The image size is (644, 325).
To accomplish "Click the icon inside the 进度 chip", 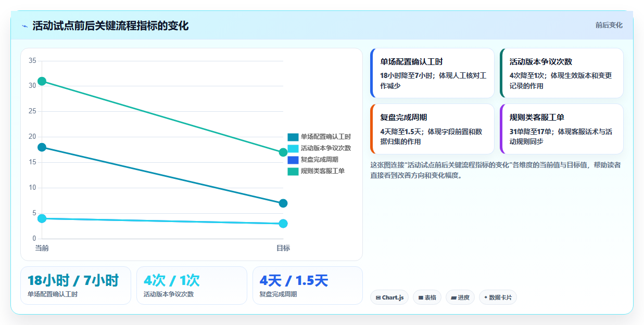I will click(453, 298).
